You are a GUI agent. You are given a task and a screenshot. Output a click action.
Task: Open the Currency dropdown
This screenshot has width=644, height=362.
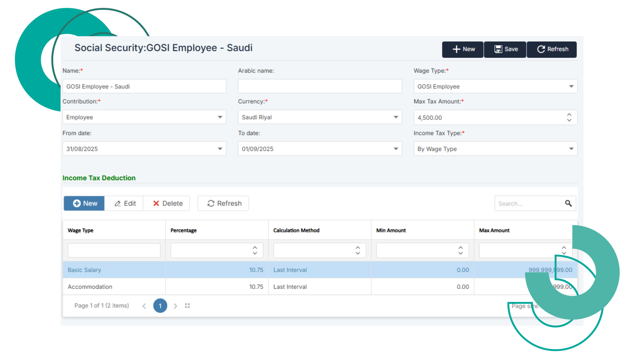(396, 117)
